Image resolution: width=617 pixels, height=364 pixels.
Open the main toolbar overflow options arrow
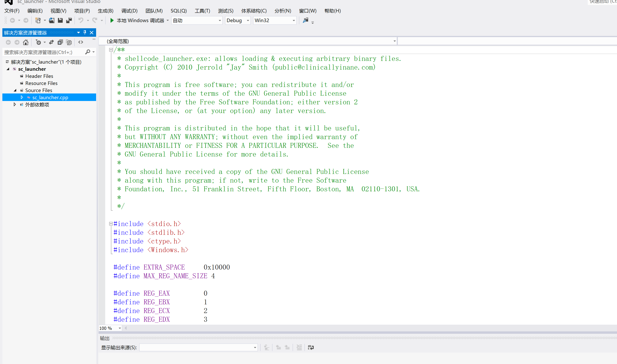tap(313, 23)
